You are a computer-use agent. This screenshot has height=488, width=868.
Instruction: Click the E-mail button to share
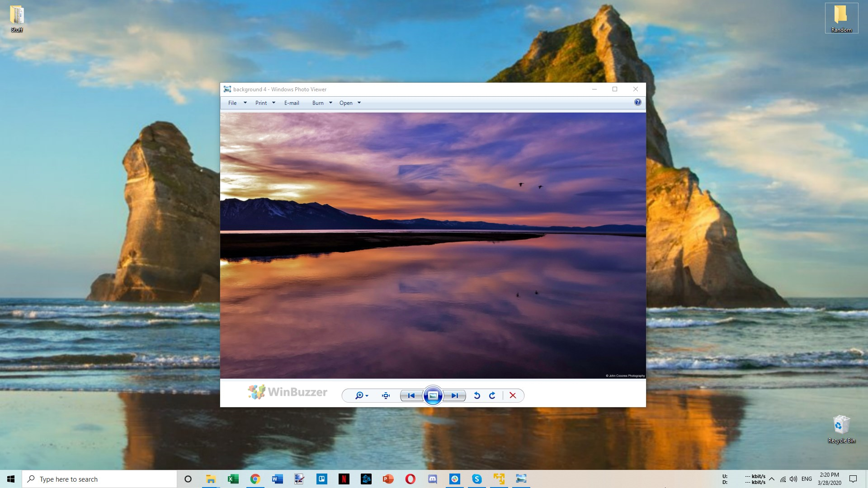[x=292, y=103]
